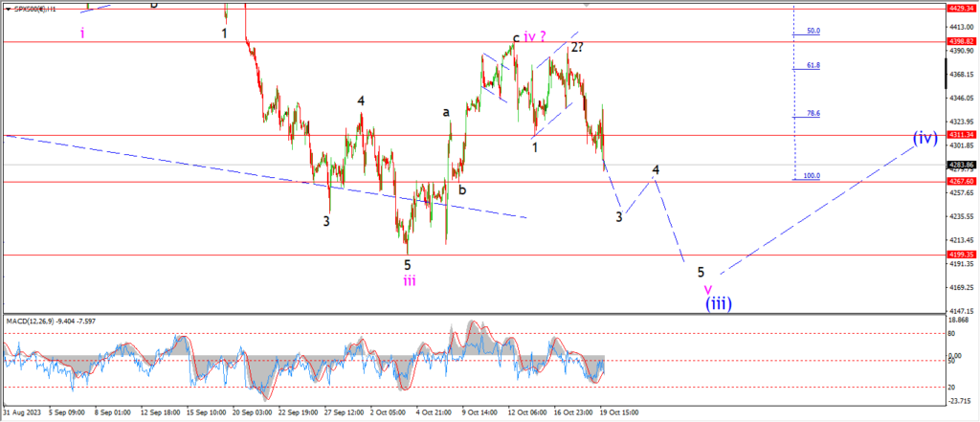This screenshot has width=980, height=422.
Task: Click the Fibonacci 61.8 level label
Action: [x=813, y=66]
